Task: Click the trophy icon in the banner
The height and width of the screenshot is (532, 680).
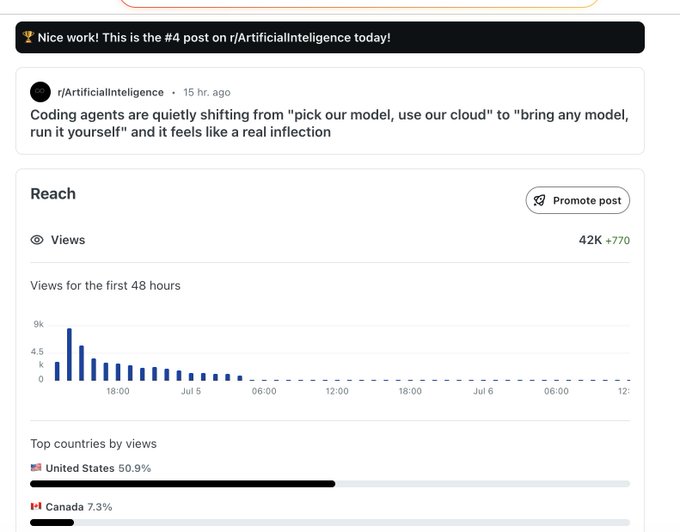Action: [28, 37]
